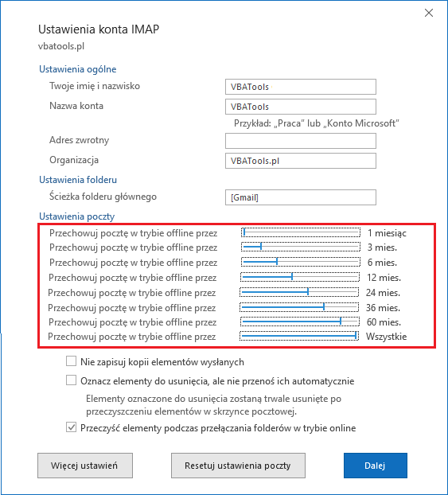Click the offline mail slider showing 6 mies.
The height and width of the screenshot is (495, 448).
pyautogui.click(x=301, y=262)
